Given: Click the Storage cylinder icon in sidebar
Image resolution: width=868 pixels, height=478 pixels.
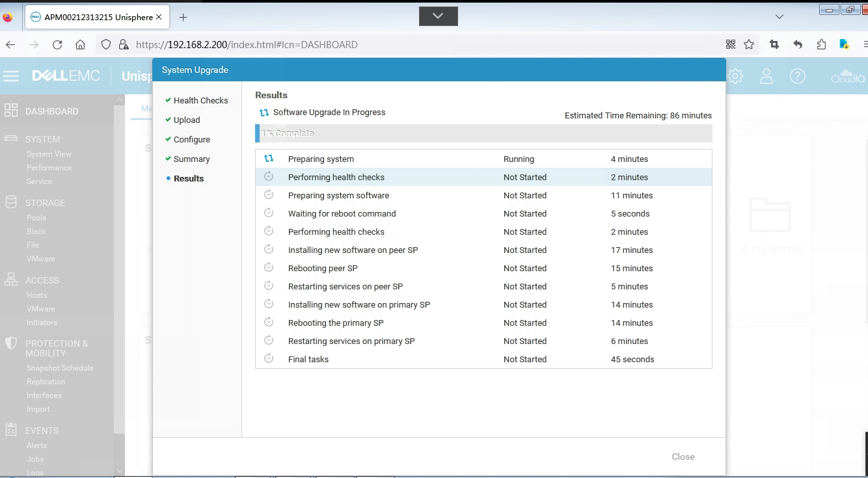Looking at the screenshot, I should (11, 202).
